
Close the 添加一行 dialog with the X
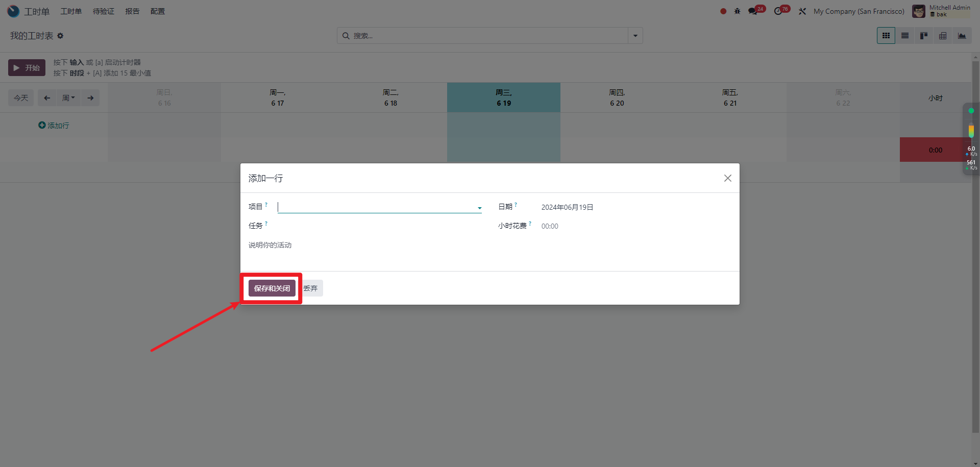coord(727,178)
